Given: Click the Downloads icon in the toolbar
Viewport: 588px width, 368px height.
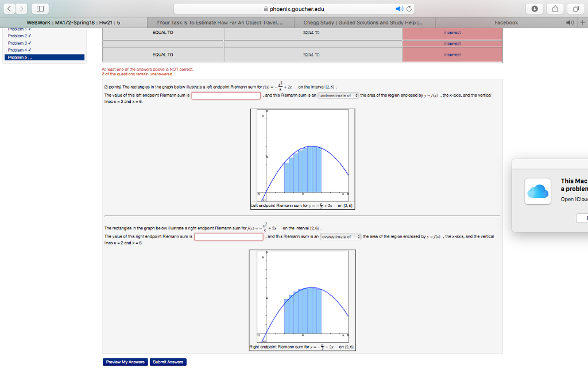Looking at the screenshot, I should click(535, 8).
